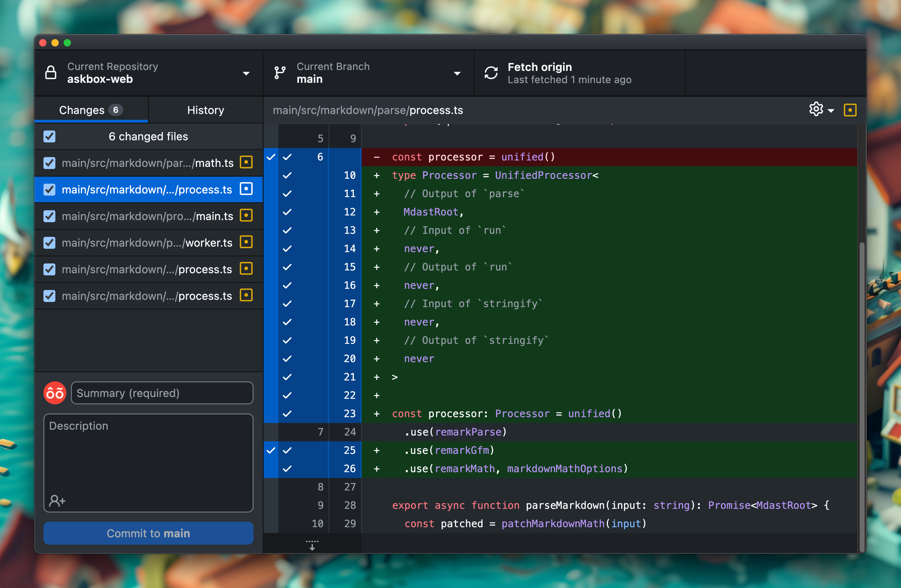The width and height of the screenshot is (901, 588).
Task: Click the add co-authors icon
Action: pos(57,501)
